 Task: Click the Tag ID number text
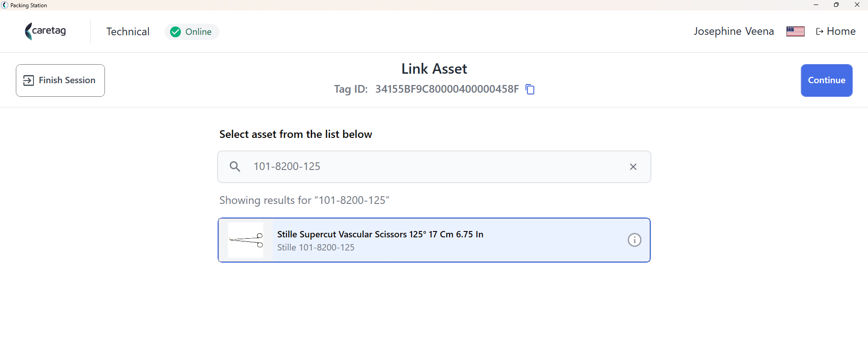447,89
